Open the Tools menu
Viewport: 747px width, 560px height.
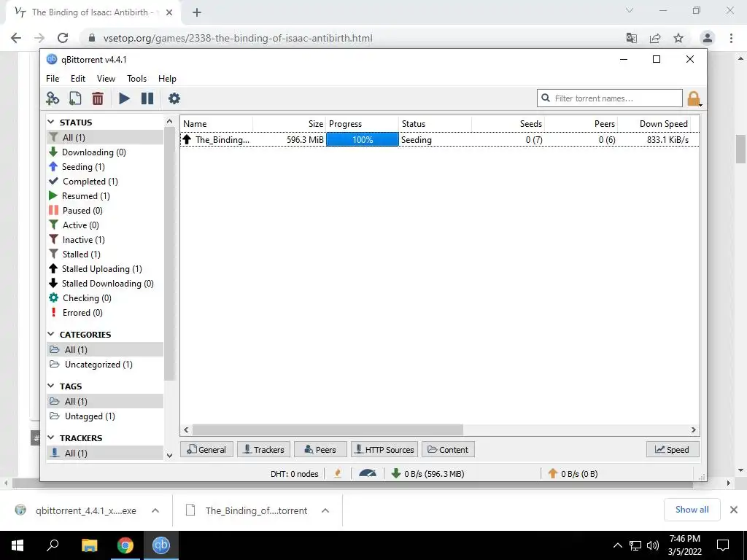click(136, 79)
